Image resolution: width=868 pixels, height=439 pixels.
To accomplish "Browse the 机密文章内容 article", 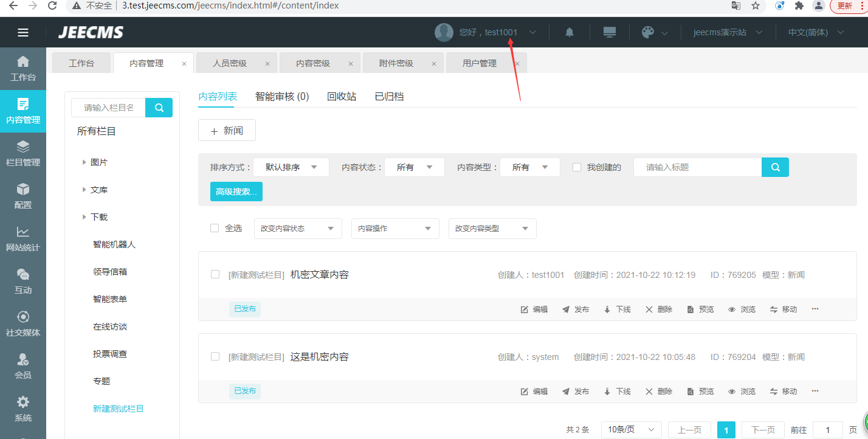I will click(742, 309).
